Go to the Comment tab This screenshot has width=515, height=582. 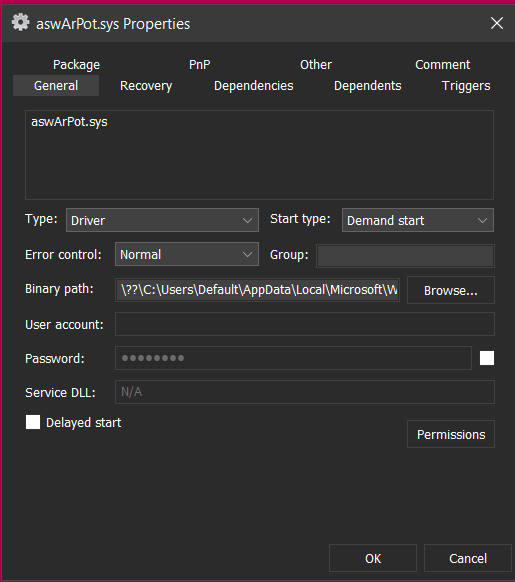click(x=443, y=65)
